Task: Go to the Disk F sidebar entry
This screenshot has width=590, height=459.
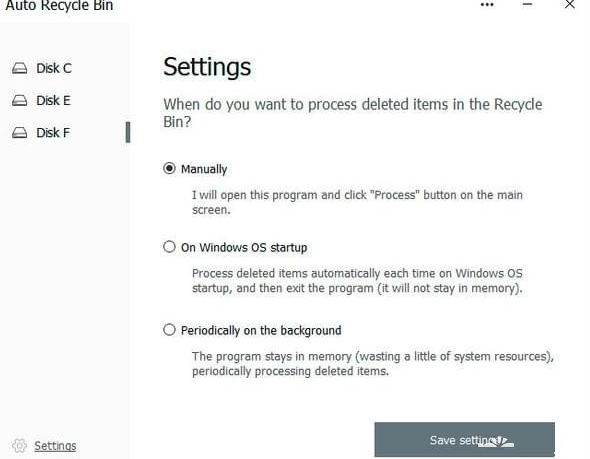Action: tap(53, 133)
